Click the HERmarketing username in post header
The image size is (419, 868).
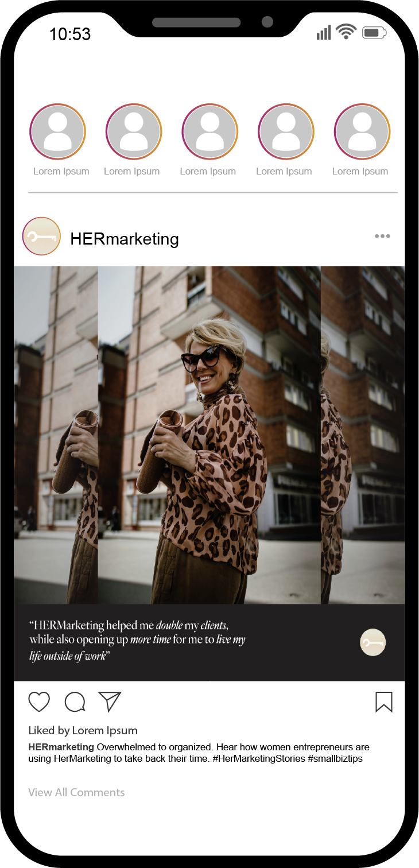pos(125,239)
